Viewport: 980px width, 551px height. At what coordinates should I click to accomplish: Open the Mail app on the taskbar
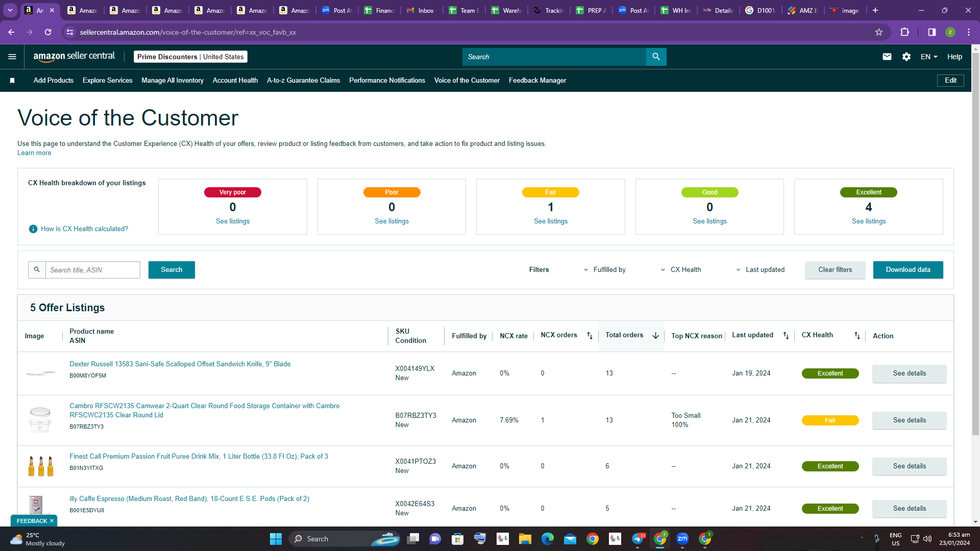[570, 539]
